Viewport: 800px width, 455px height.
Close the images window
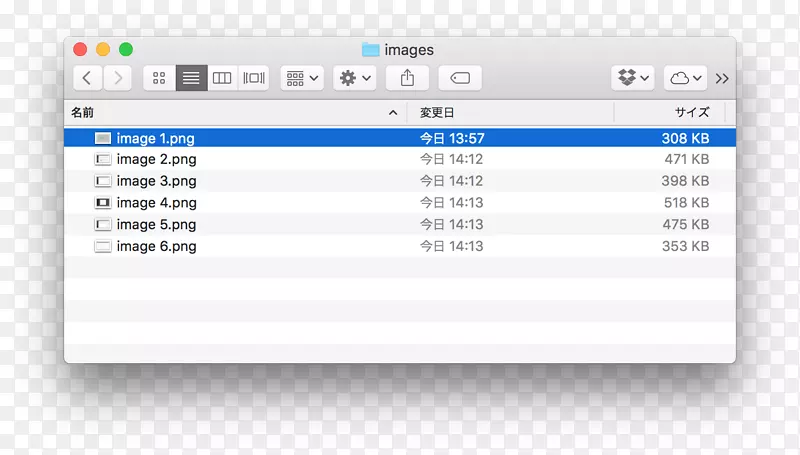(80, 49)
